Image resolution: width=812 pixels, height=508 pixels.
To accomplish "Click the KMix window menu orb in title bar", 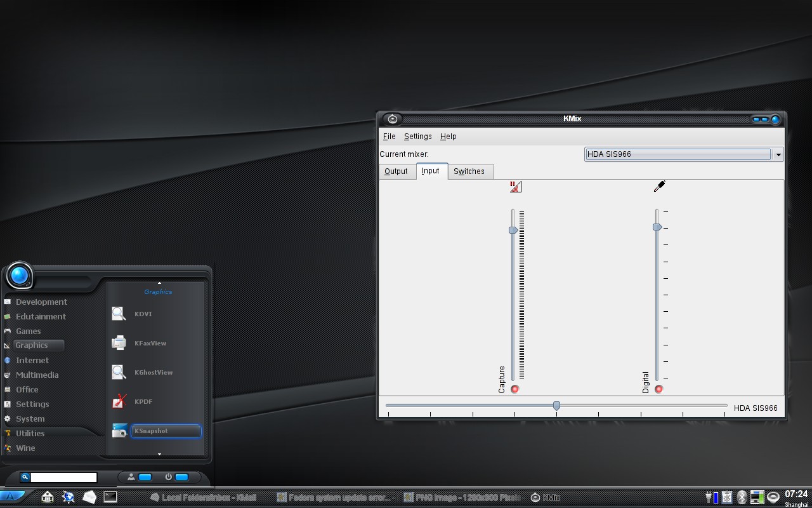I will [393, 119].
